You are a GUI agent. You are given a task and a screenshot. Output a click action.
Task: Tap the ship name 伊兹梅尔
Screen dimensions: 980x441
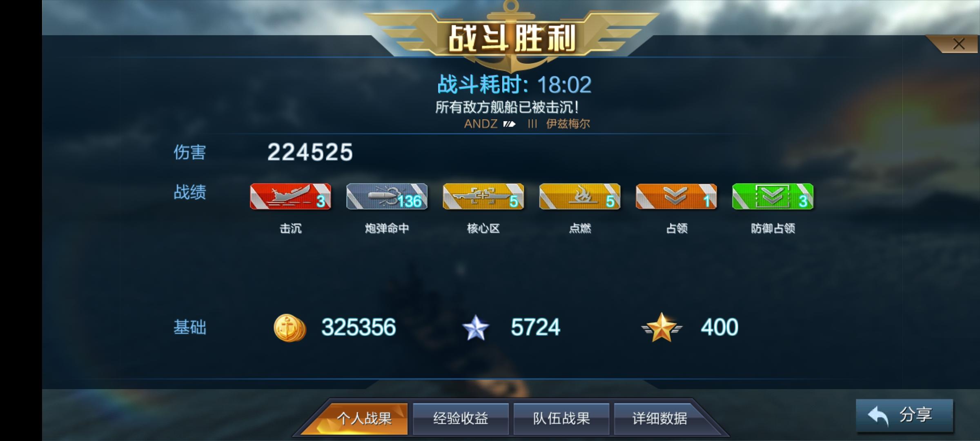568,124
